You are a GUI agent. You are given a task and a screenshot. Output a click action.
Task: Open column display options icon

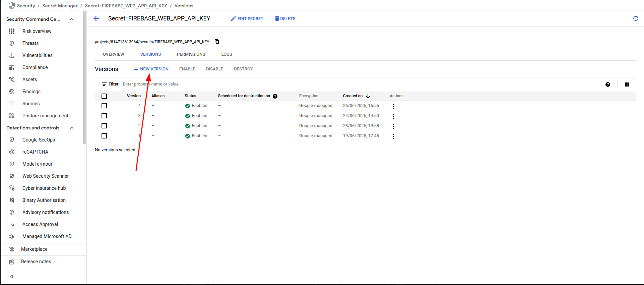click(x=627, y=84)
